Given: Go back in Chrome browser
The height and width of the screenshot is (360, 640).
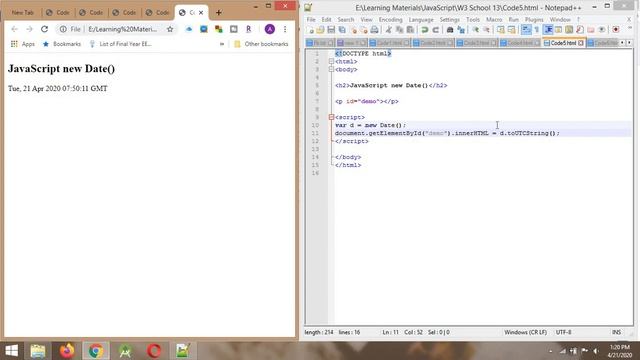Looking at the screenshot, I should [x=15, y=29].
